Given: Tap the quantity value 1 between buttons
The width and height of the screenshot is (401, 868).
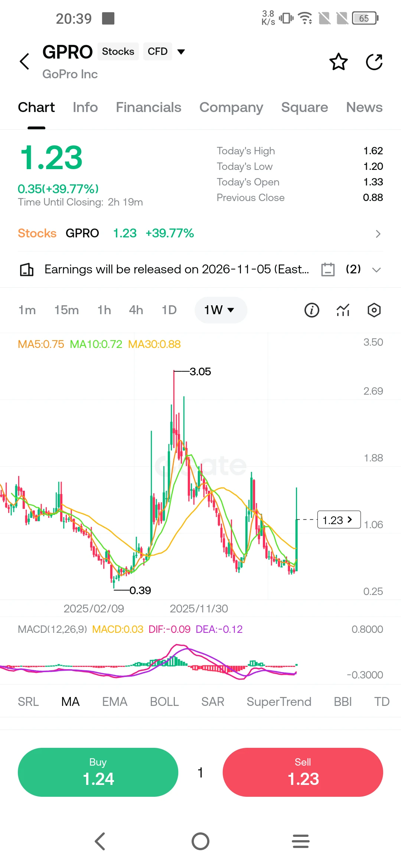Looking at the screenshot, I should (x=200, y=773).
